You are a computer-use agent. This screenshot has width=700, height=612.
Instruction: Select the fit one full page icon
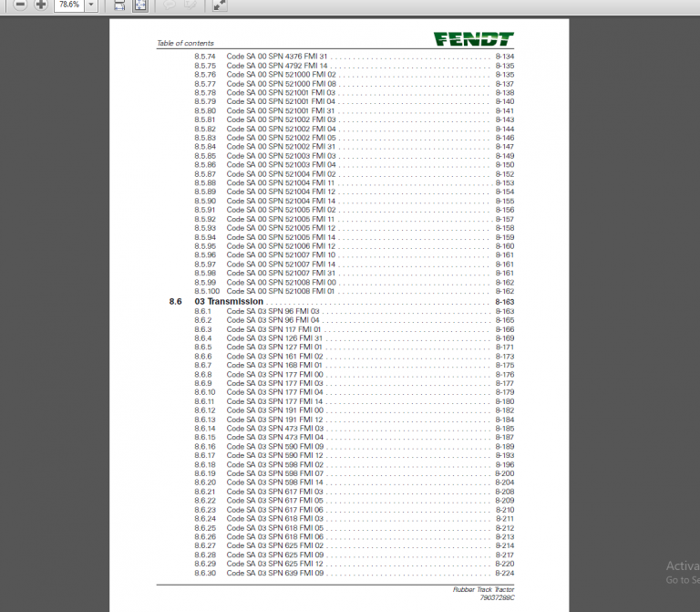140,5
